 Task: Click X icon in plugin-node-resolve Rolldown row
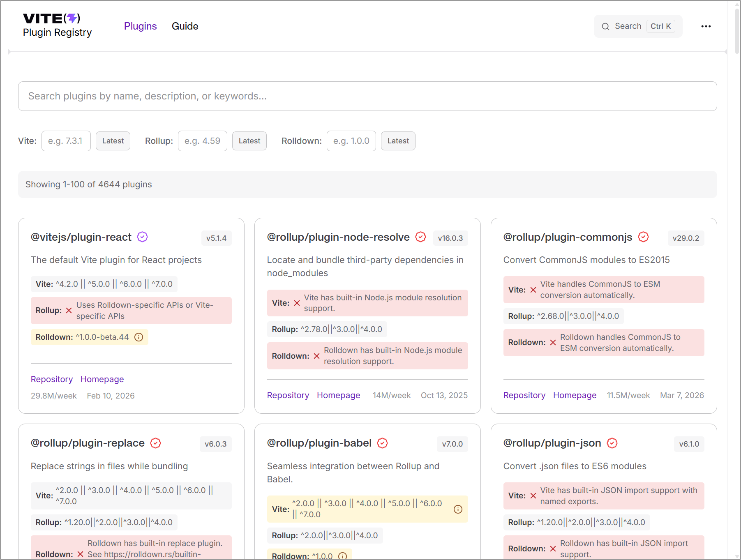pyautogui.click(x=316, y=356)
